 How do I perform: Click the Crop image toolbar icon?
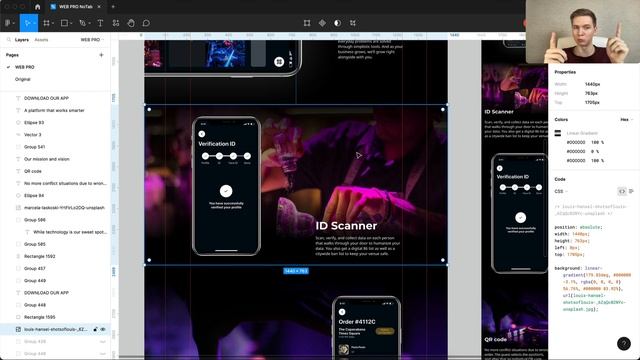(x=353, y=23)
